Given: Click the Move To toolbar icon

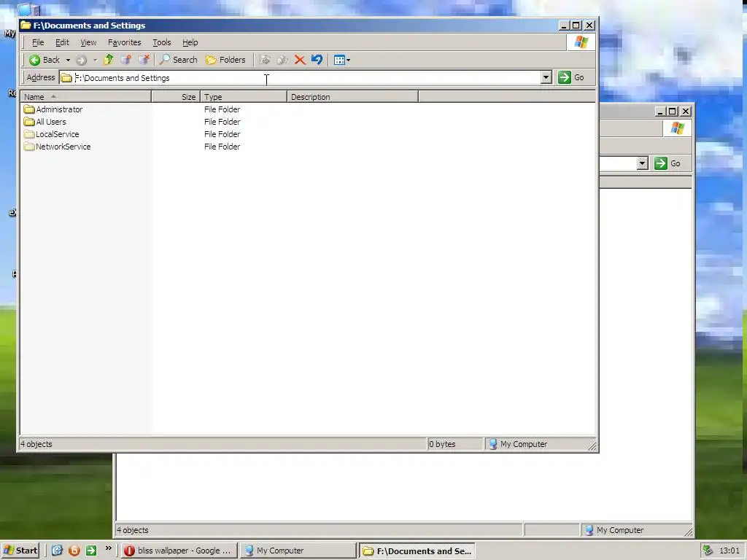Looking at the screenshot, I should [x=265, y=60].
